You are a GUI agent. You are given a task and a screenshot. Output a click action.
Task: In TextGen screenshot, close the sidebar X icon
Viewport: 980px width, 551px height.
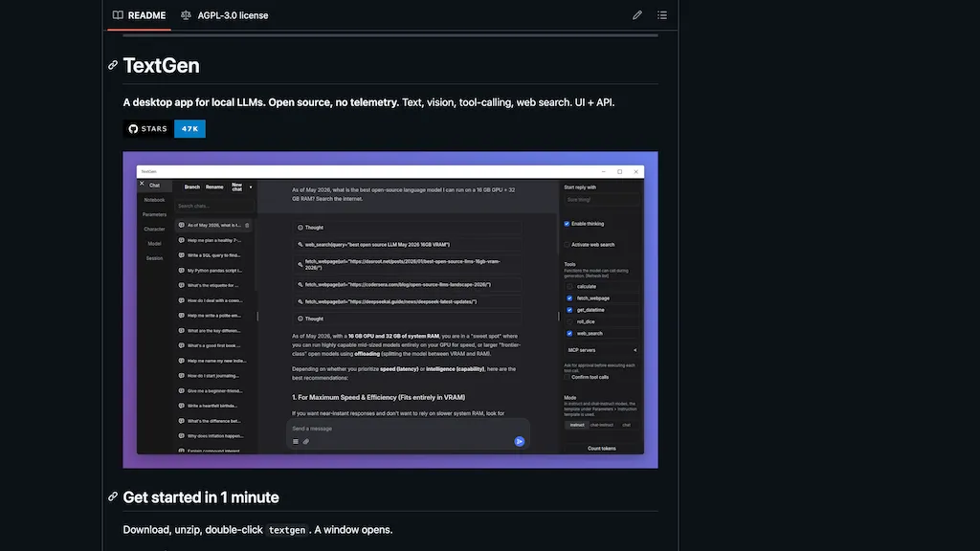[142, 184]
